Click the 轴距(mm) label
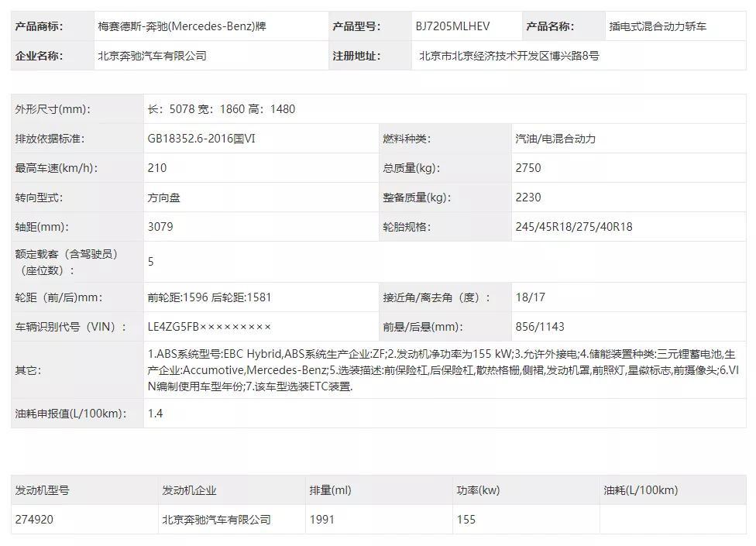The width and height of the screenshot is (756, 546). point(42,227)
